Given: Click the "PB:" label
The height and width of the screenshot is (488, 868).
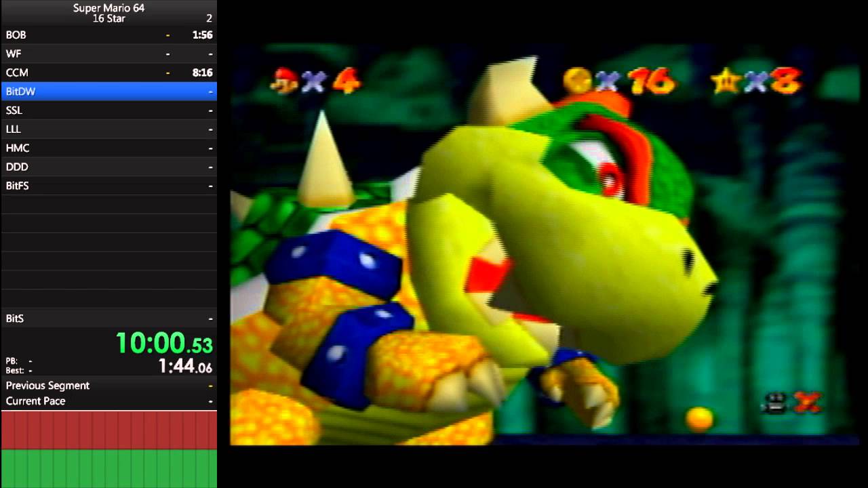Looking at the screenshot, I should click(x=12, y=361).
